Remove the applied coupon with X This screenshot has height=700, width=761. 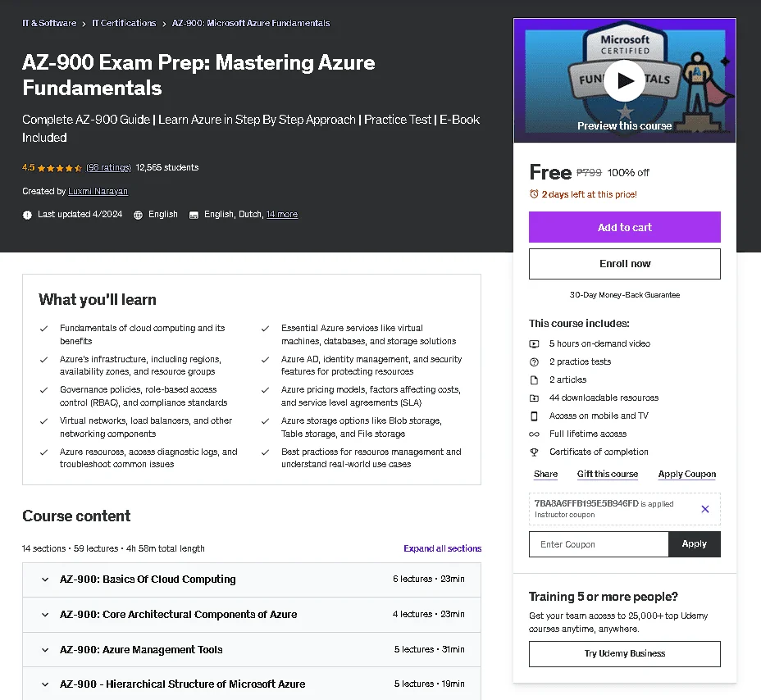(705, 509)
